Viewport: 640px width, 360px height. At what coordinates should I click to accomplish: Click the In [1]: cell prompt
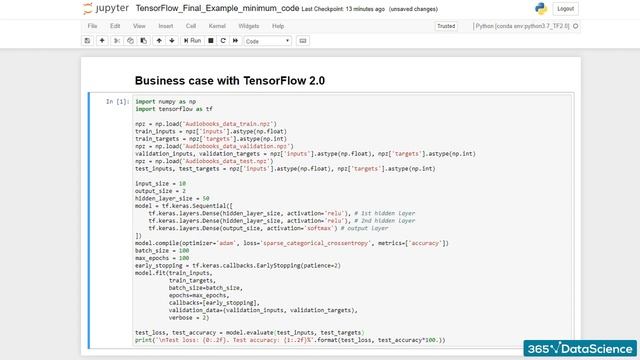click(118, 102)
